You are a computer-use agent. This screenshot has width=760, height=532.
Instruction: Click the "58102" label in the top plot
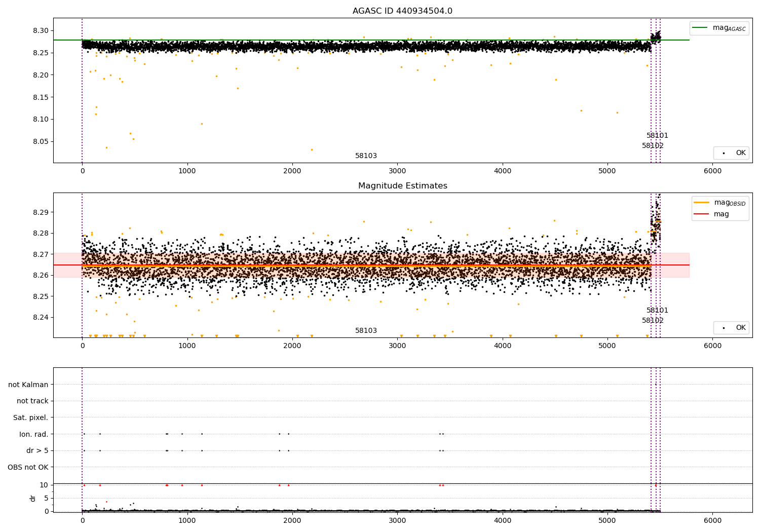pos(653,146)
